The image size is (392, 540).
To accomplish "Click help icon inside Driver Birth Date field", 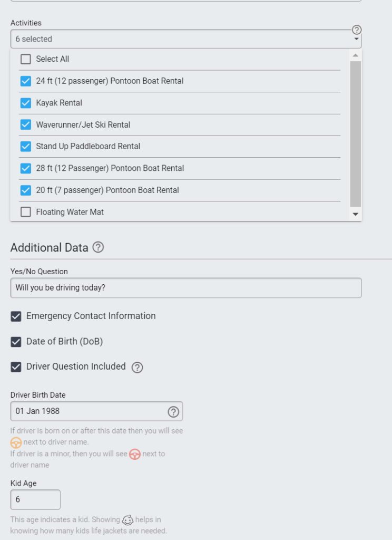I will (x=173, y=411).
